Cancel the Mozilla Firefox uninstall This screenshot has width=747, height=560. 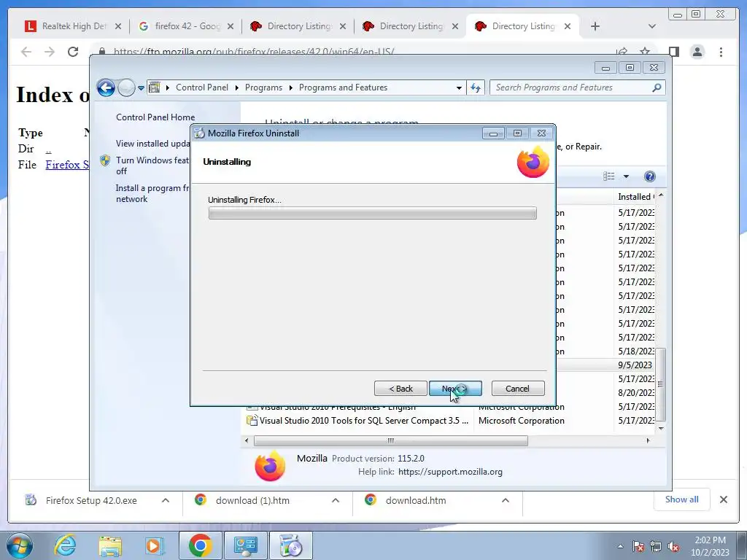pos(517,389)
